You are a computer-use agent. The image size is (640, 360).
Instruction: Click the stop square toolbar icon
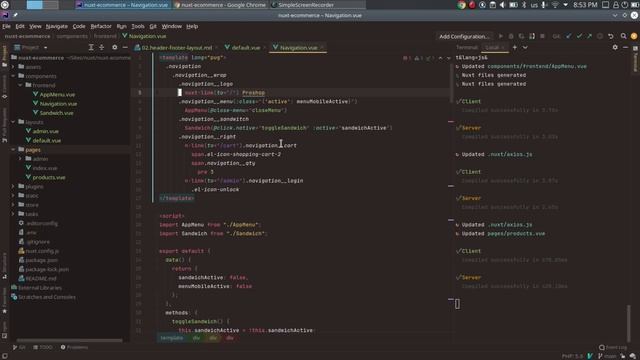click(542, 36)
